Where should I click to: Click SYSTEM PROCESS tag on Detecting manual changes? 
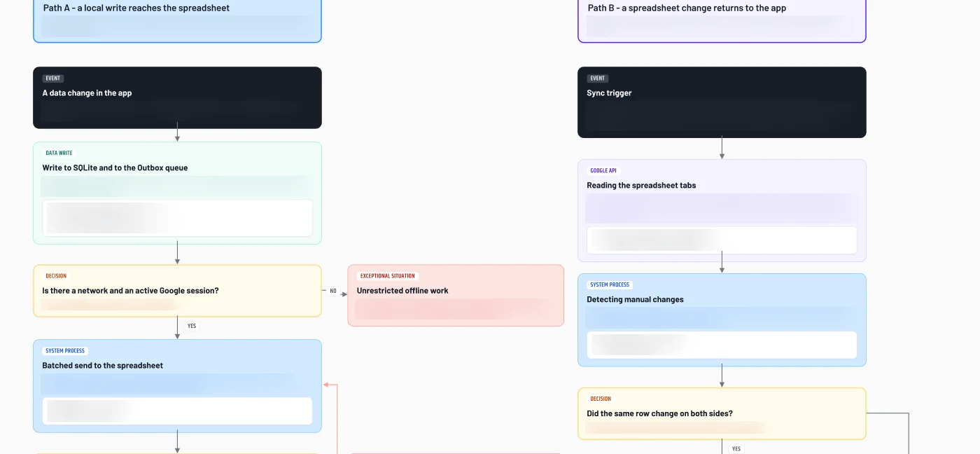(610, 285)
